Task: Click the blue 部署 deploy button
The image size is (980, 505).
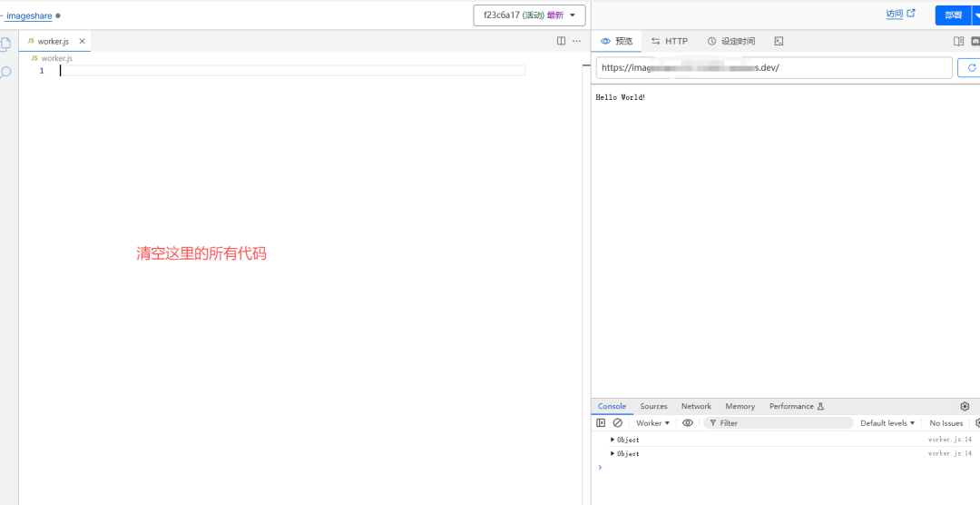Action: [952, 15]
